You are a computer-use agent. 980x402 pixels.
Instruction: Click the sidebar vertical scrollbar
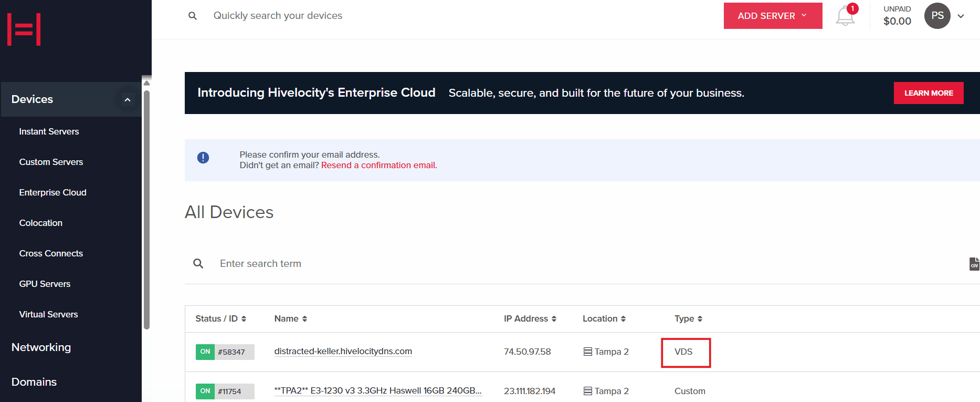(x=147, y=210)
